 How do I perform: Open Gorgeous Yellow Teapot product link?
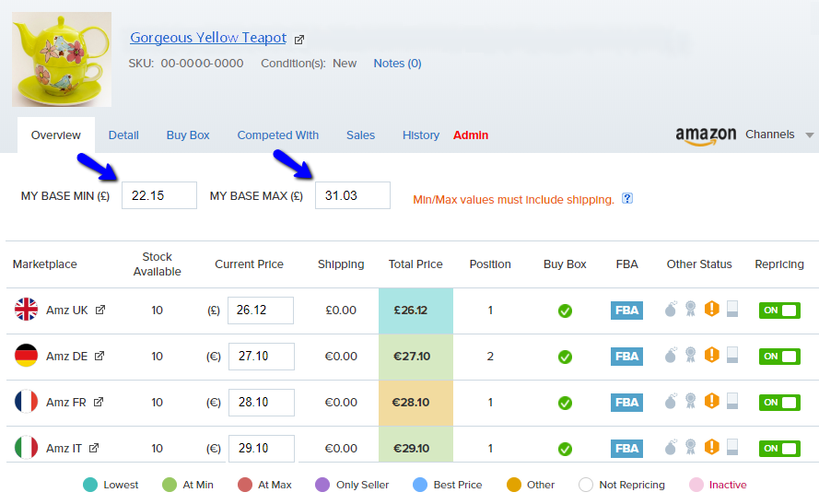click(208, 38)
